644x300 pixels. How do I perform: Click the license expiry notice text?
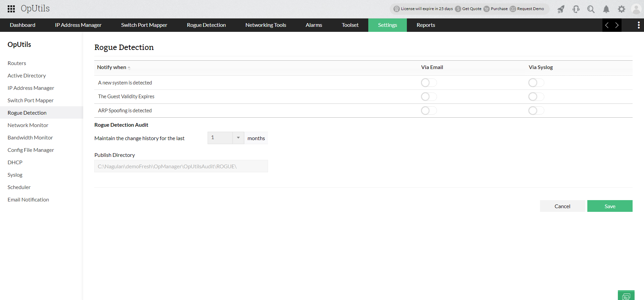tap(427, 9)
